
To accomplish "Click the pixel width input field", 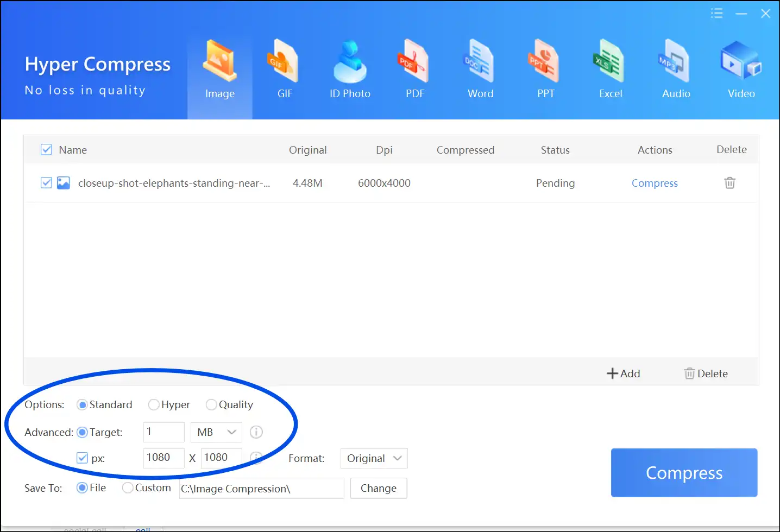I will pyautogui.click(x=164, y=458).
